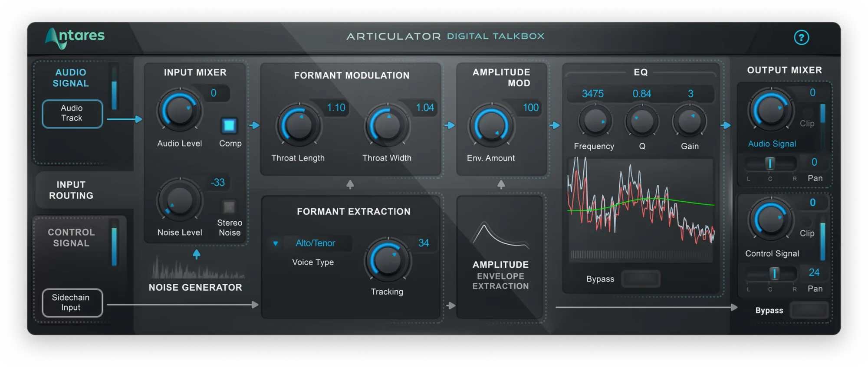Screen dimensions: 868x367
Task: Click the Env. Amount value 100
Action: pyautogui.click(x=530, y=108)
